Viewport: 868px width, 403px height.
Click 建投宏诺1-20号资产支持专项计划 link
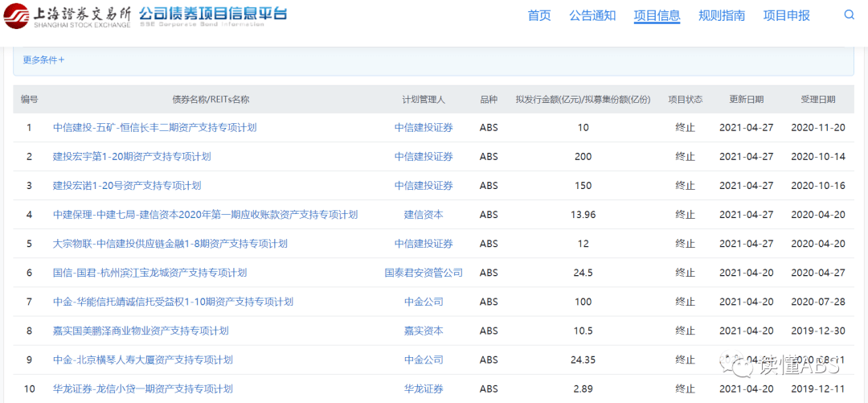[127, 186]
